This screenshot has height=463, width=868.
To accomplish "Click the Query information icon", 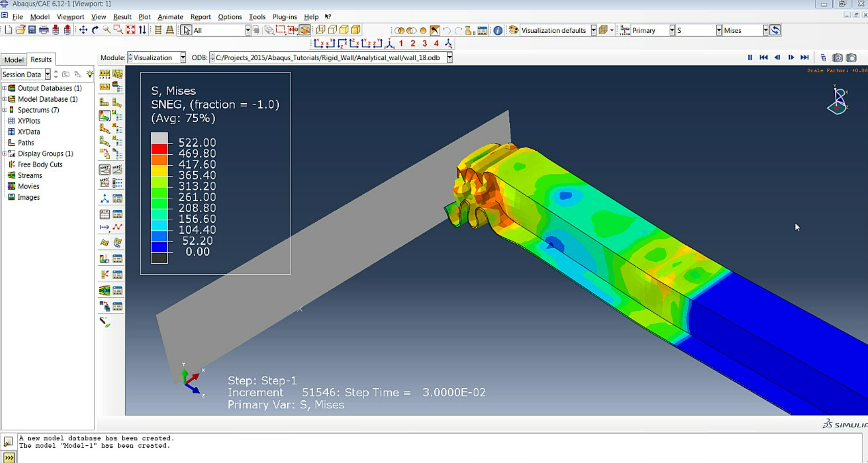I will pyautogui.click(x=498, y=30).
